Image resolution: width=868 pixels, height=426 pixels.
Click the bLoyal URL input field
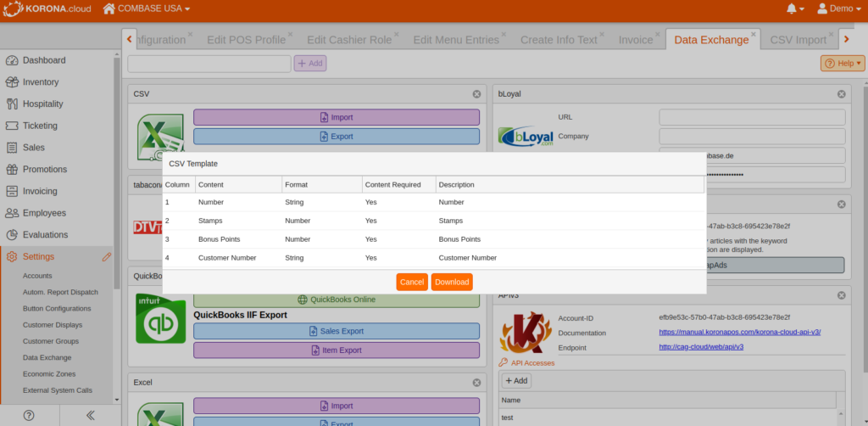click(752, 117)
